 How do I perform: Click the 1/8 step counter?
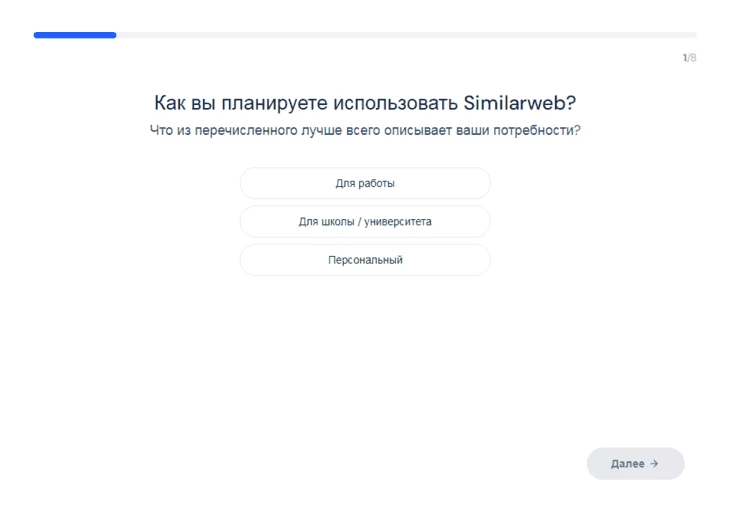(689, 58)
